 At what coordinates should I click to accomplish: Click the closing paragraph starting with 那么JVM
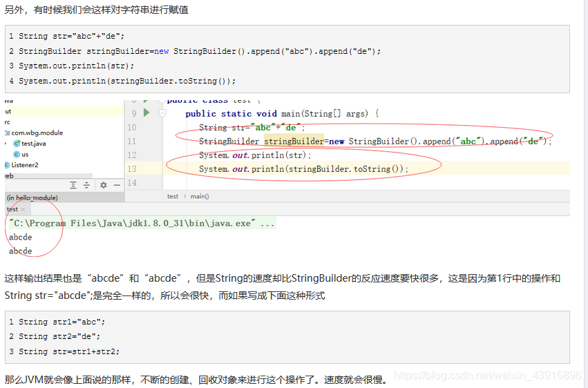coord(196,380)
